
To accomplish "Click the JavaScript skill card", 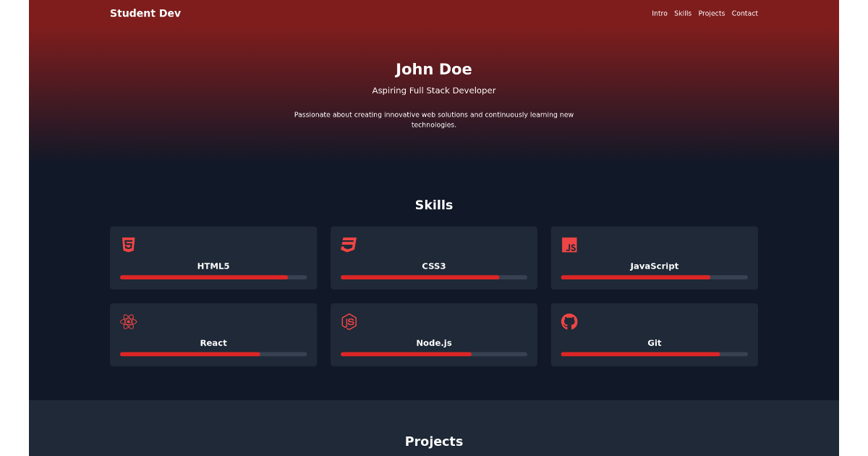I will coord(654,258).
